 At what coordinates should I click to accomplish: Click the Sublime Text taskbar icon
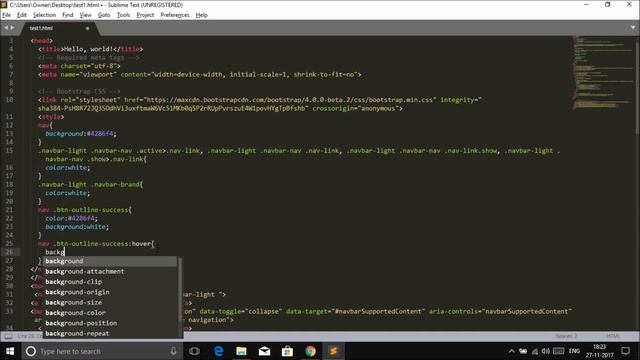pos(333,351)
